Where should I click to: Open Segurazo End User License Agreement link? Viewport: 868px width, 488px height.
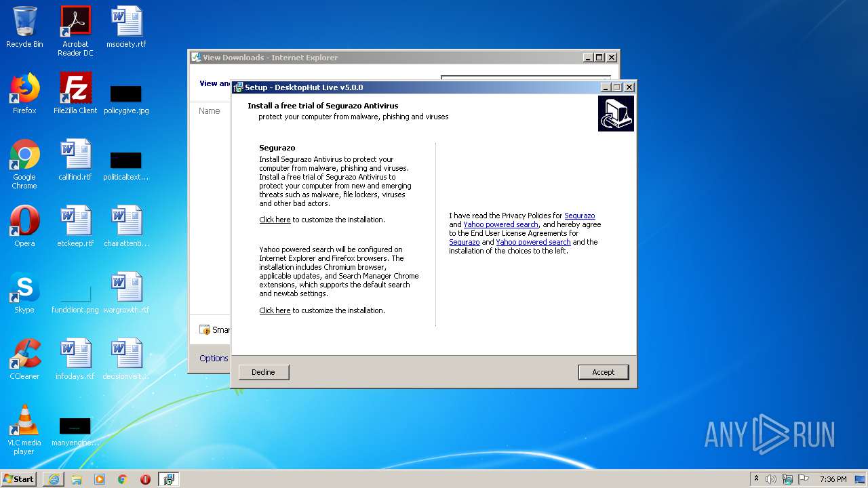[465, 242]
